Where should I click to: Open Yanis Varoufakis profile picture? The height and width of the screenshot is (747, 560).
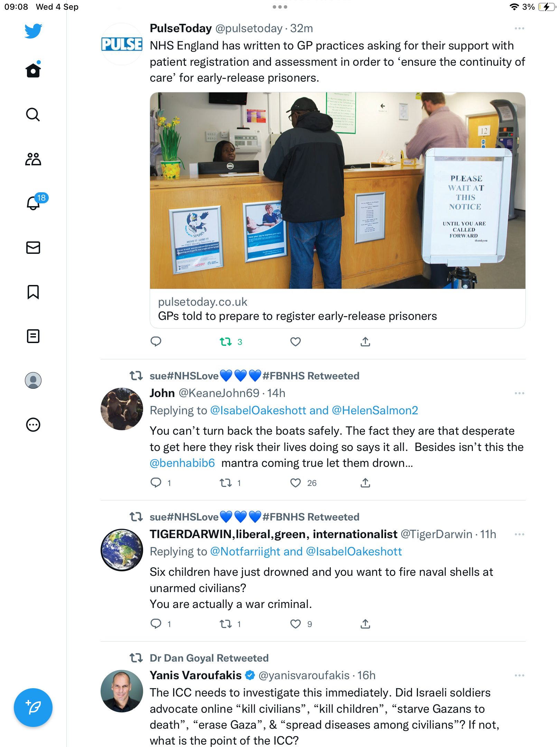122,691
